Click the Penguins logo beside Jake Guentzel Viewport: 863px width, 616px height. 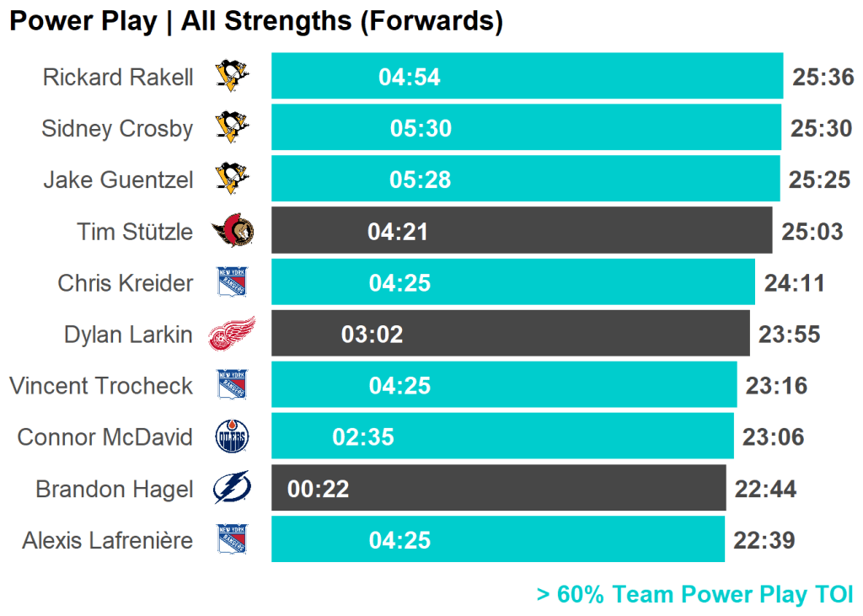click(x=232, y=179)
